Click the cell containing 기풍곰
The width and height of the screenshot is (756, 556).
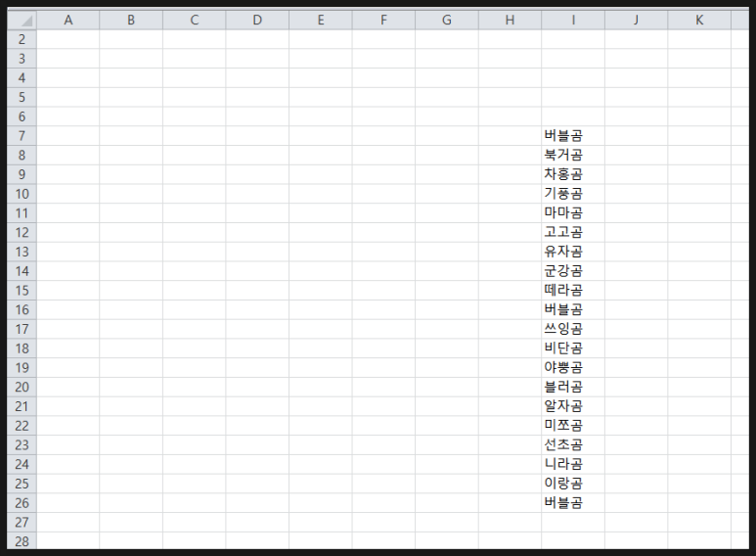[x=573, y=194]
